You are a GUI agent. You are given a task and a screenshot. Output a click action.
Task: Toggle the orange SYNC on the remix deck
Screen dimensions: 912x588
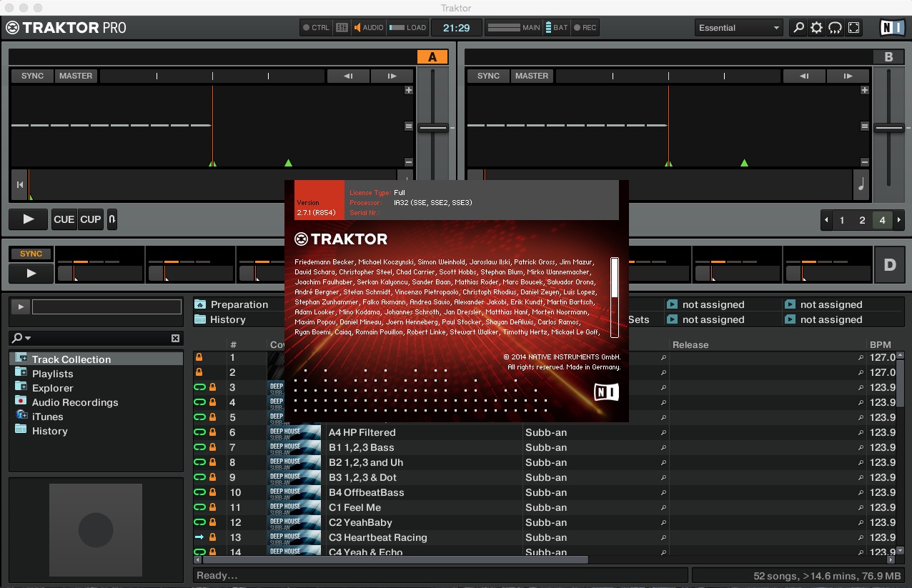pyautogui.click(x=31, y=254)
